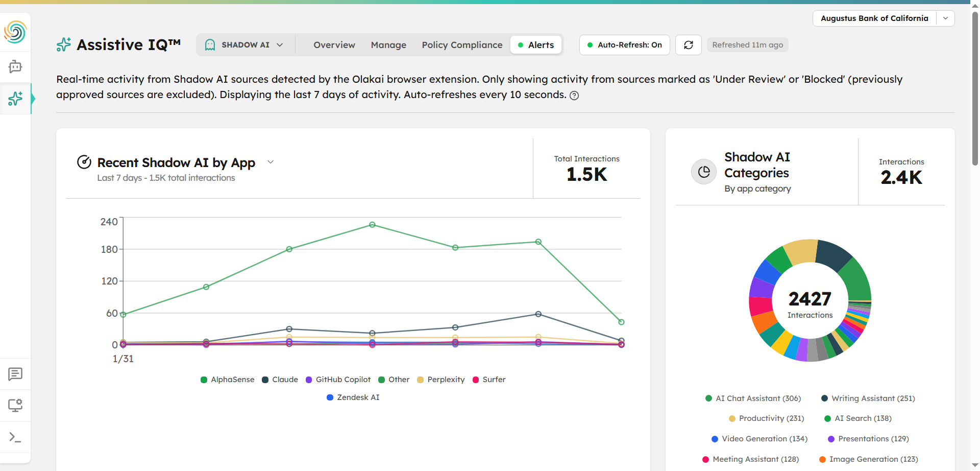
Task: Select the sparkle Assistive IQ sidebar icon
Action: click(15, 99)
